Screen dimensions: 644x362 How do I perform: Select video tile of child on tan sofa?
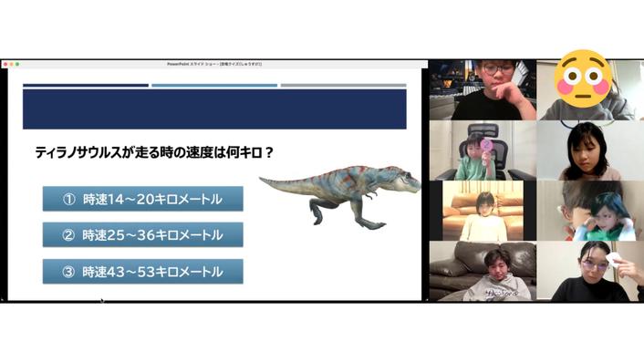pyautogui.click(x=483, y=211)
